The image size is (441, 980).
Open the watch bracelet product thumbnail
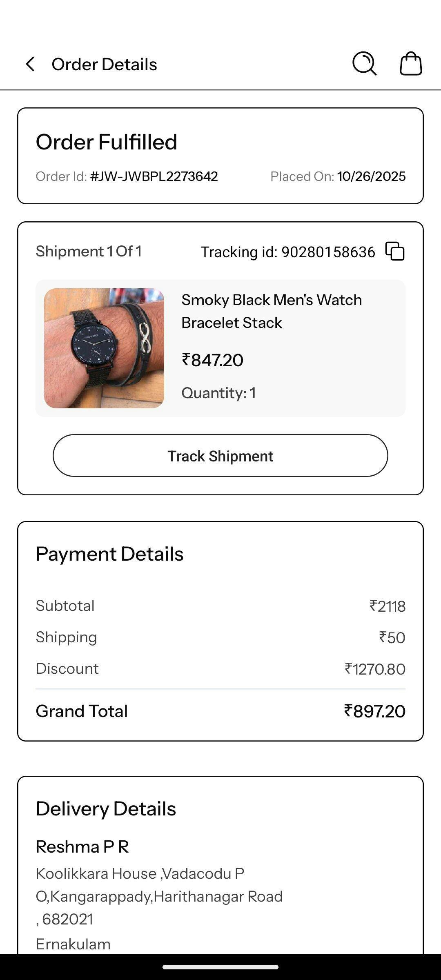click(x=104, y=348)
